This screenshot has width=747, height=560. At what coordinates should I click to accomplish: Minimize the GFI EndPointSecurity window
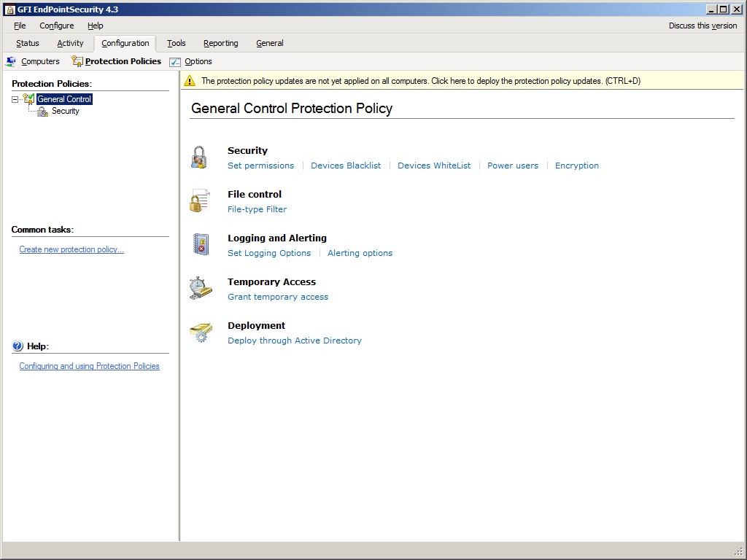[x=712, y=9]
